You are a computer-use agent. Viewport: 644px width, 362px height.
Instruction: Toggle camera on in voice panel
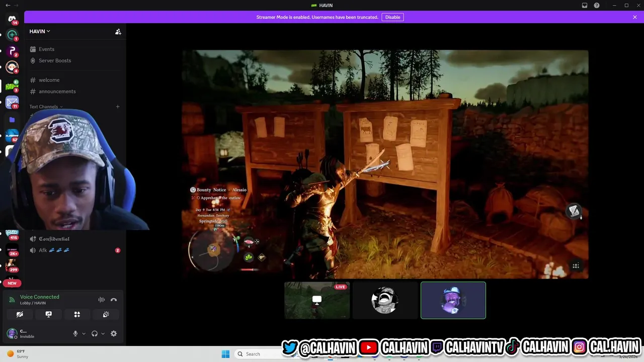click(20, 314)
